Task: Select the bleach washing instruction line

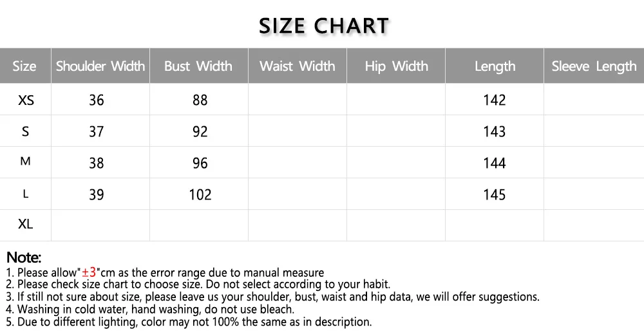Action: (150, 310)
